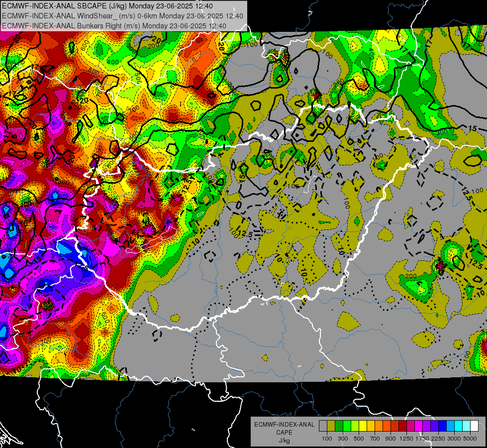Screen dimensions: 487x448
Task: Click the legend tick label 700
Action: 375,439
